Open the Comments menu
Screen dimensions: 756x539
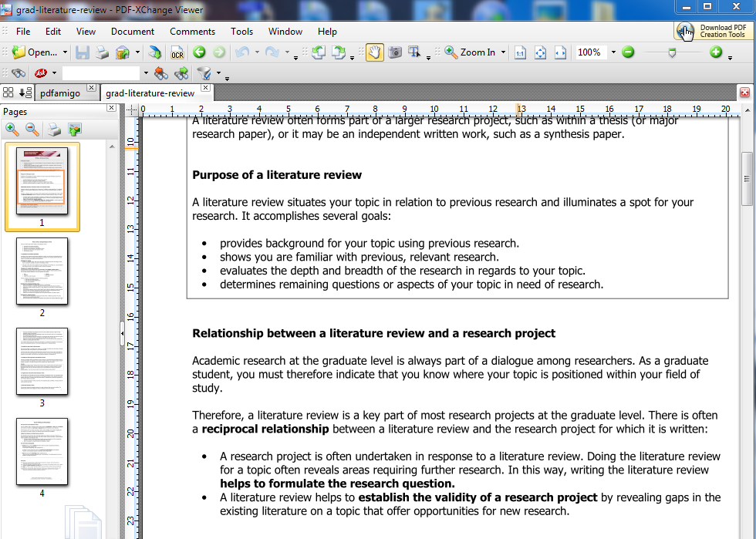pos(192,32)
